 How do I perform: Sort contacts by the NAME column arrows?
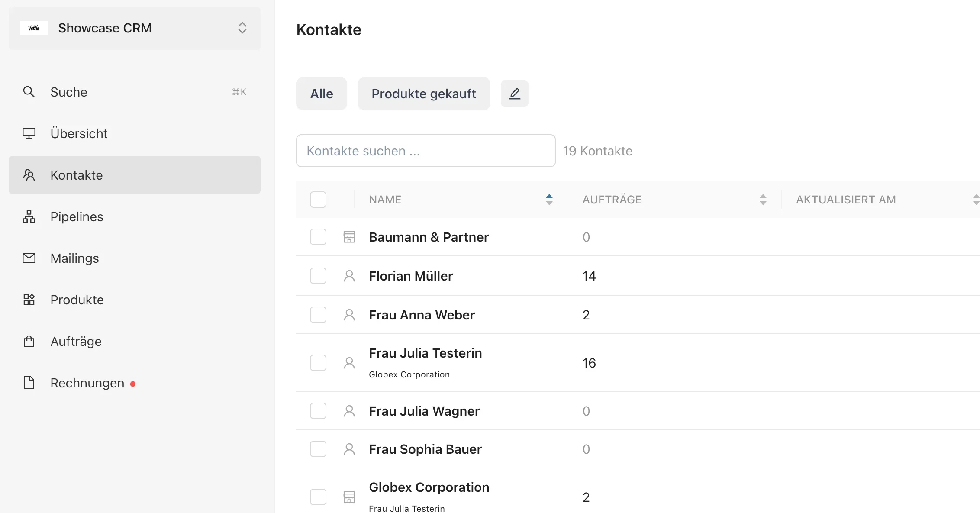(x=549, y=200)
